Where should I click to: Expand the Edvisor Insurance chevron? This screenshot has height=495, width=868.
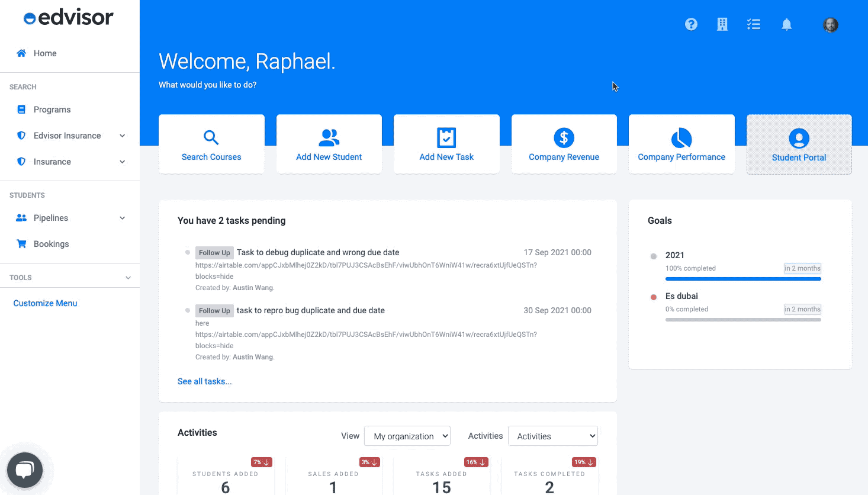[x=123, y=136]
